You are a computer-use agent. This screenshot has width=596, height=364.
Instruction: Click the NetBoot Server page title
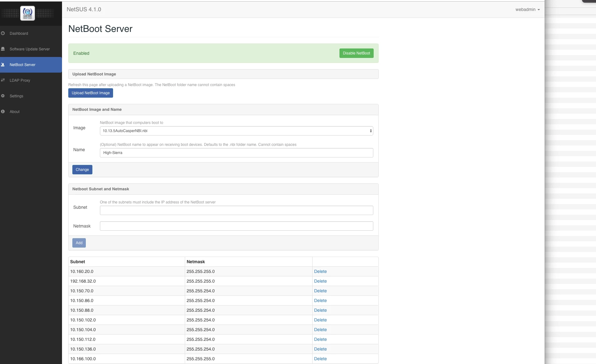[x=101, y=29]
